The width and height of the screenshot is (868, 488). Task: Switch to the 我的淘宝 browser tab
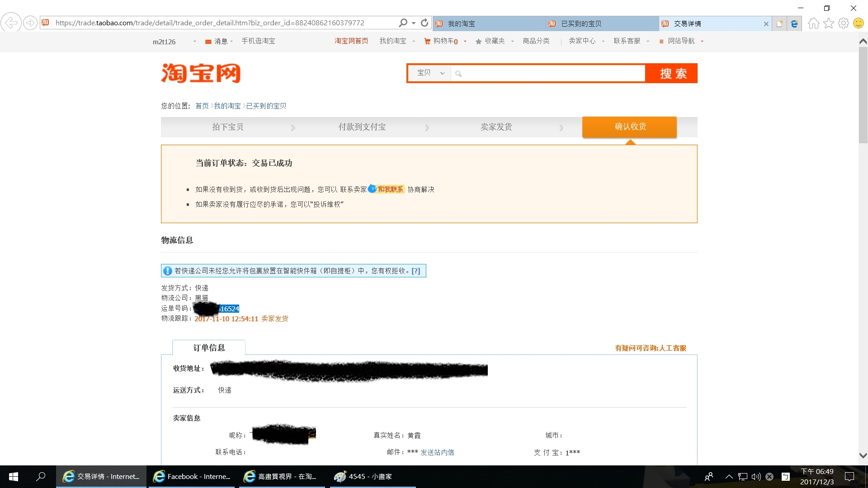489,23
